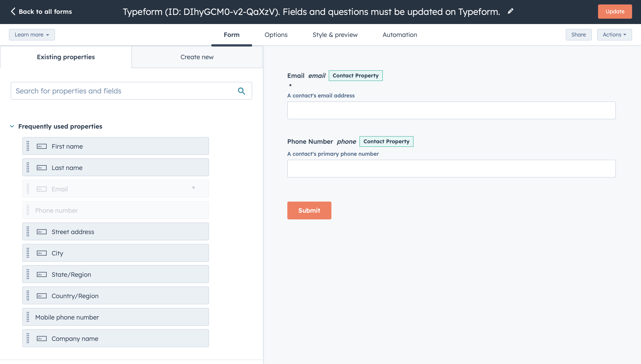Screen dimensions: 641x364
Task: Grab the drag handle of Company name
Action: coord(28,338)
